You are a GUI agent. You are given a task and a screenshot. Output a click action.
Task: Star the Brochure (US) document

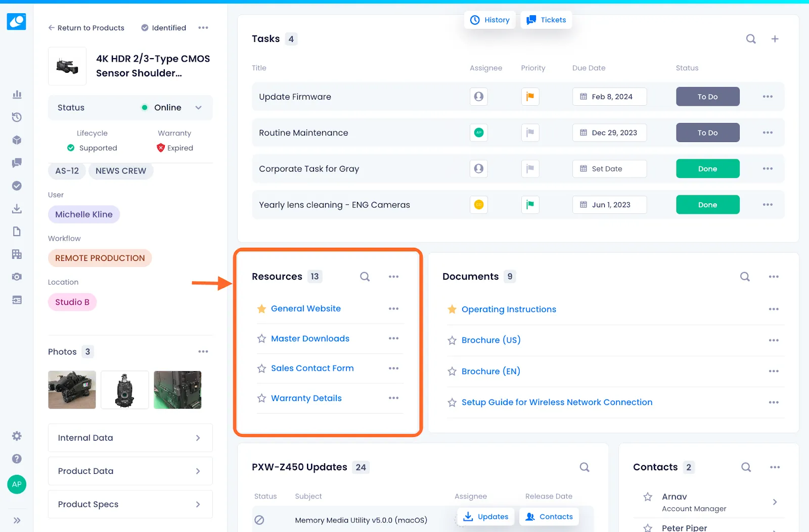[x=452, y=340]
